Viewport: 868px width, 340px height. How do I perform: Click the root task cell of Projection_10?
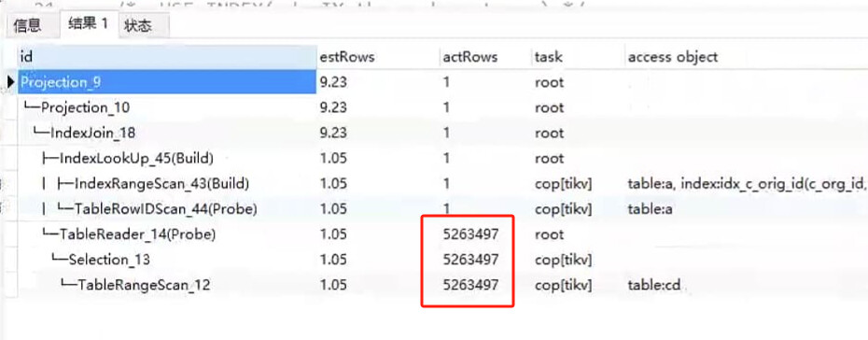549,107
